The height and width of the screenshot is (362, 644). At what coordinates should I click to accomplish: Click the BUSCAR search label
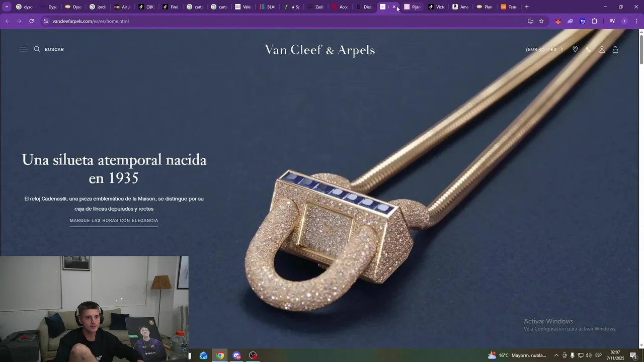[x=54, y=49]
